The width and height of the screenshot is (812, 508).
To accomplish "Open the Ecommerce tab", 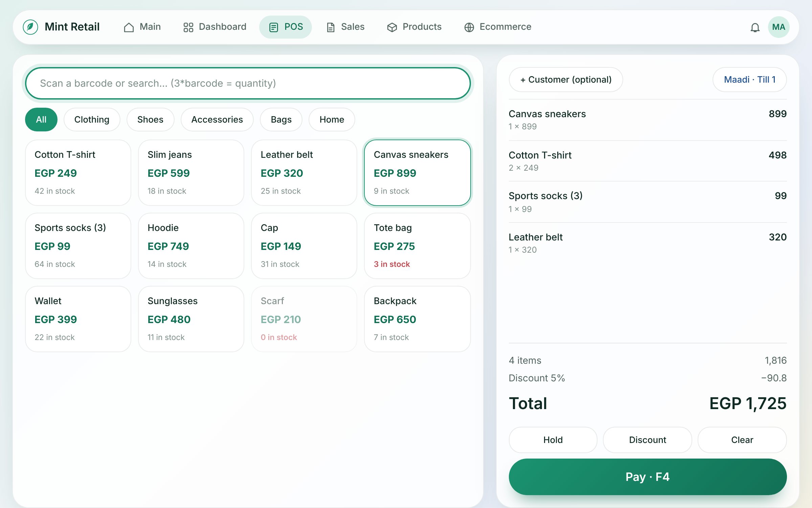I will click(x=498, y=27).
